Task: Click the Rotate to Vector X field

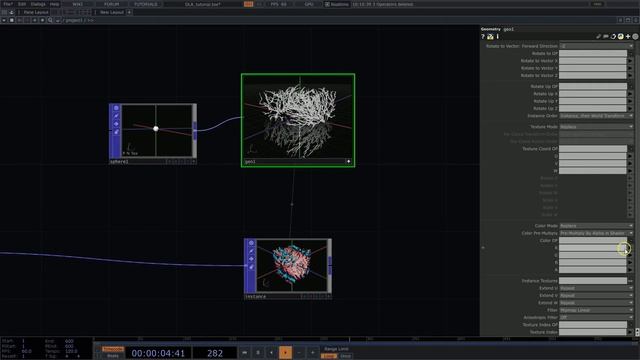Action: point(593,61)
